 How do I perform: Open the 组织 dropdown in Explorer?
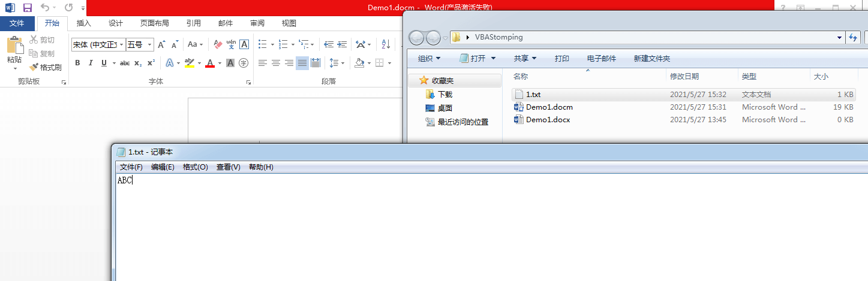tap(430, 58)
